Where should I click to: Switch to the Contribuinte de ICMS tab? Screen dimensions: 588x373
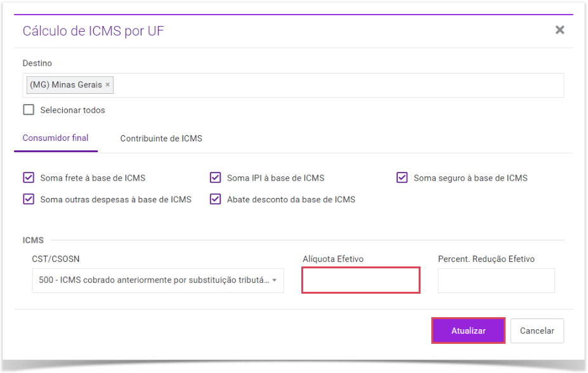coord(161,138)
